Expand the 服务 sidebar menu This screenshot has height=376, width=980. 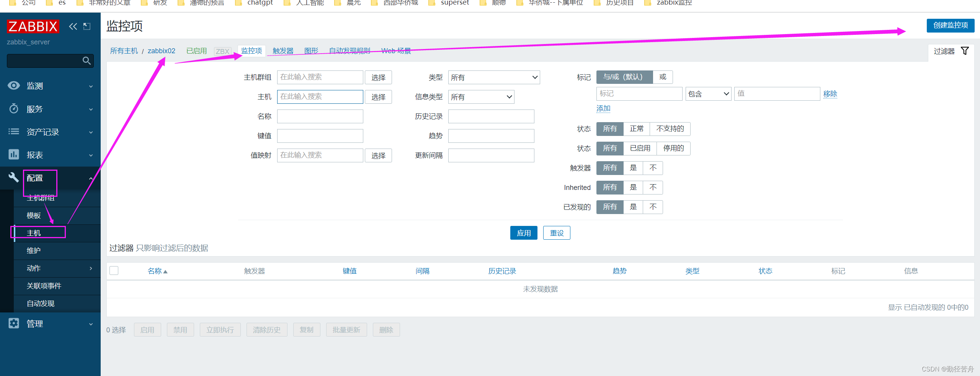[x=91, y=109]
